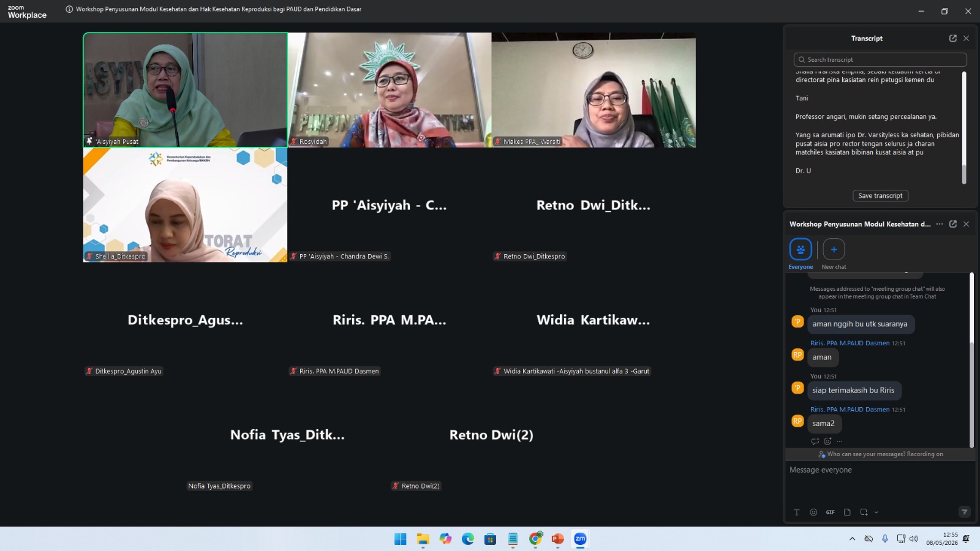This screenshot has width=980, height=551.
Task: Click the Zoom icon in the taskbar
Action: click(580, 539)
